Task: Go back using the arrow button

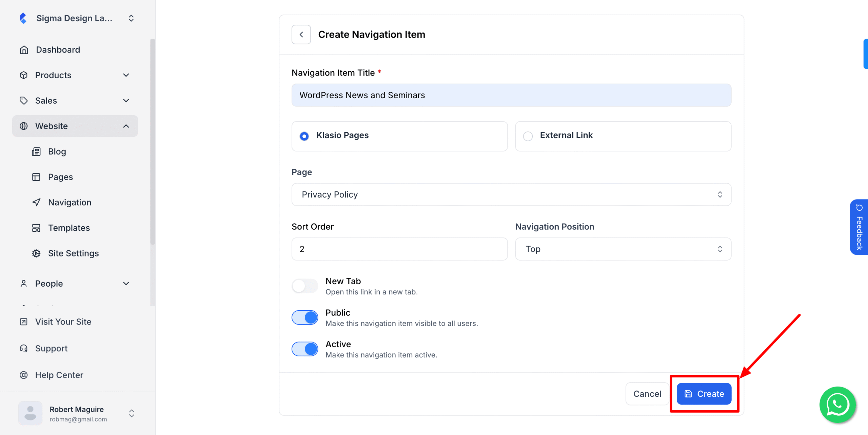Action: [x=301, y=35]
